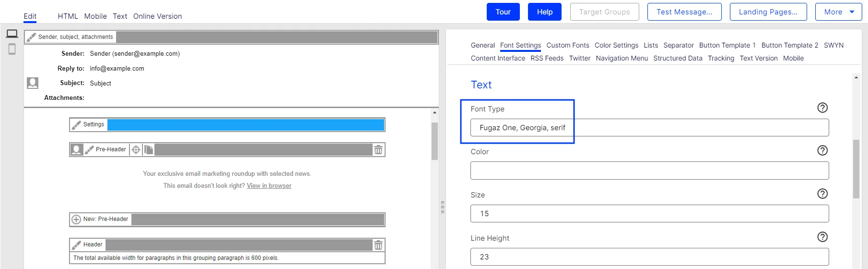This screenshot has height=269, width=868.
Task: Open the Custom Fonts tab
Action: point(568,45)
